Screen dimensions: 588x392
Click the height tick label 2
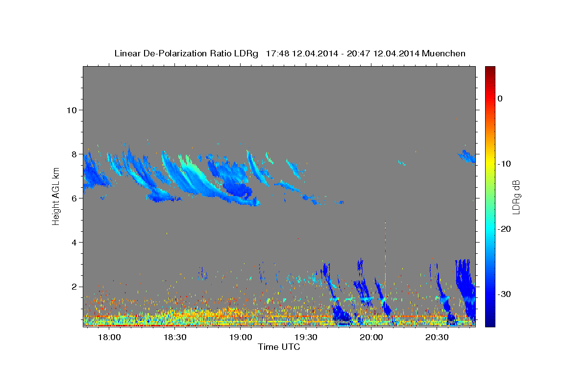[x=73, y=287]
